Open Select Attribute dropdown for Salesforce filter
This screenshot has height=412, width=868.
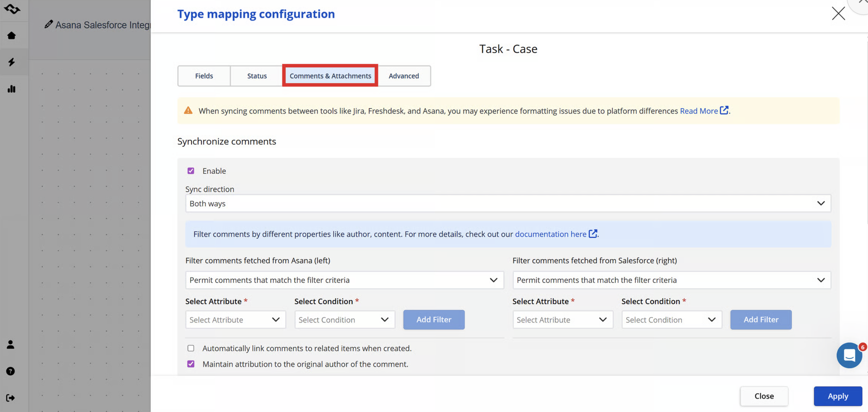(x=563, y=320)
